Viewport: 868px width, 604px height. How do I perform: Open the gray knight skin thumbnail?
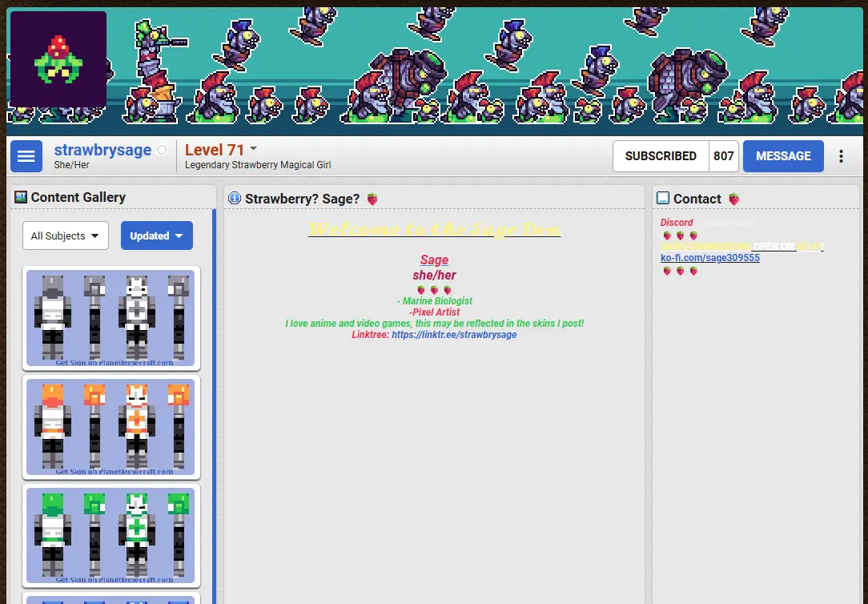(x=111, y=318)
